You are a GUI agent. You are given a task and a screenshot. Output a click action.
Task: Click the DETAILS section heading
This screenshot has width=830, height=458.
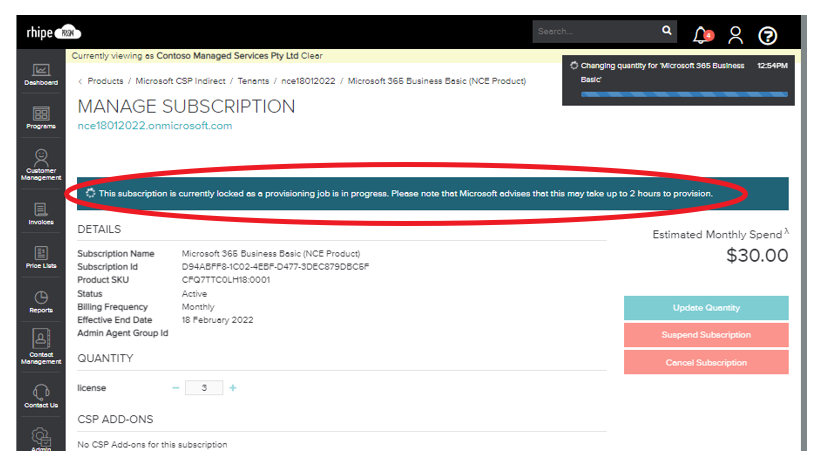(99, 229)
